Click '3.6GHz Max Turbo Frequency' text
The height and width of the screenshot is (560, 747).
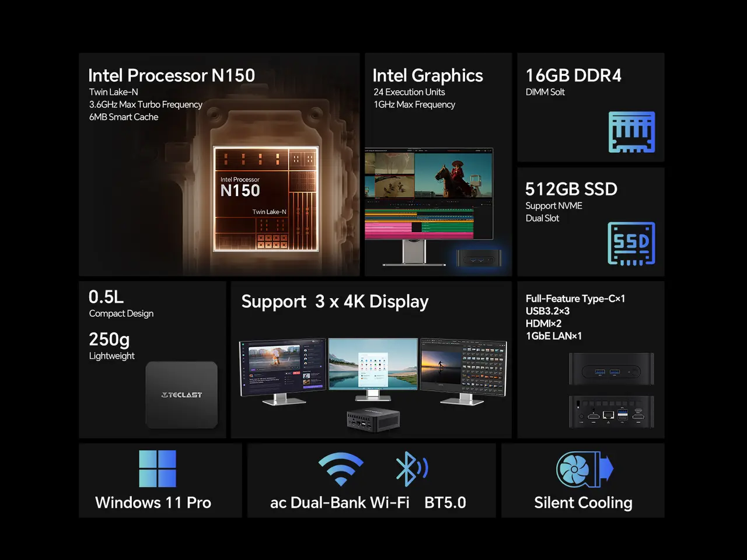pyautogui.click(x=146, y=104)
